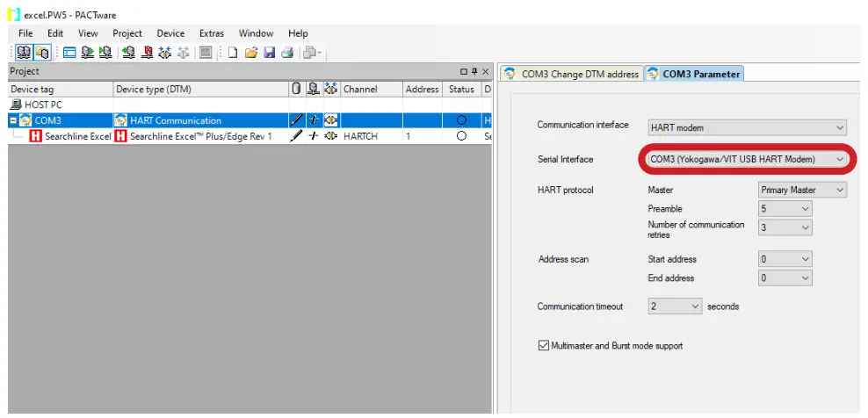Sort by Channel column header
868x418 pixels.
[x=371, y=90]
